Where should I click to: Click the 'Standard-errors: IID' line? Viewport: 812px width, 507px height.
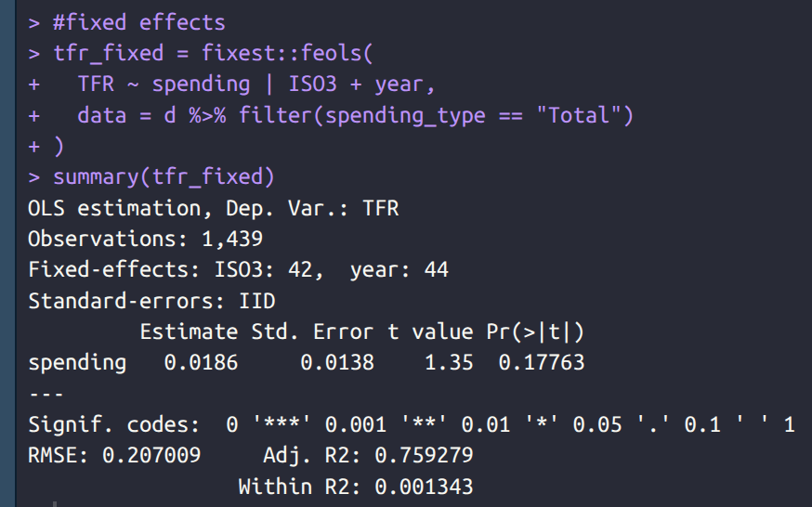(151, 301)
